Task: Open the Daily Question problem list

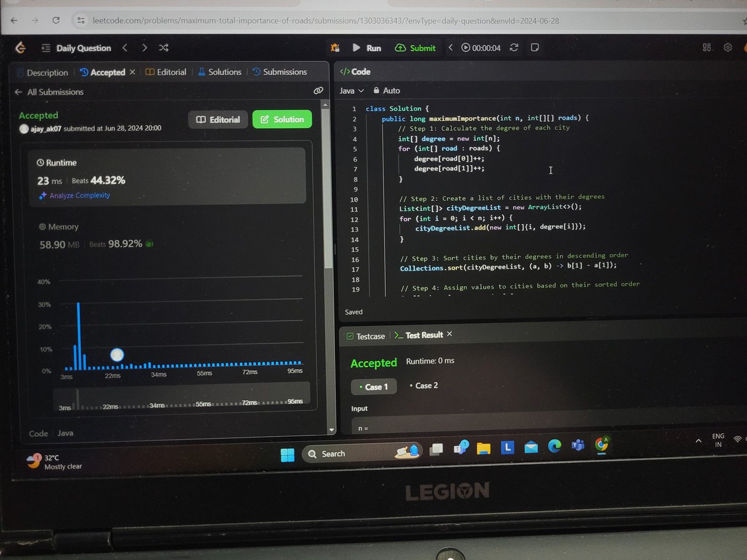Action: click(x=77, y=48)
